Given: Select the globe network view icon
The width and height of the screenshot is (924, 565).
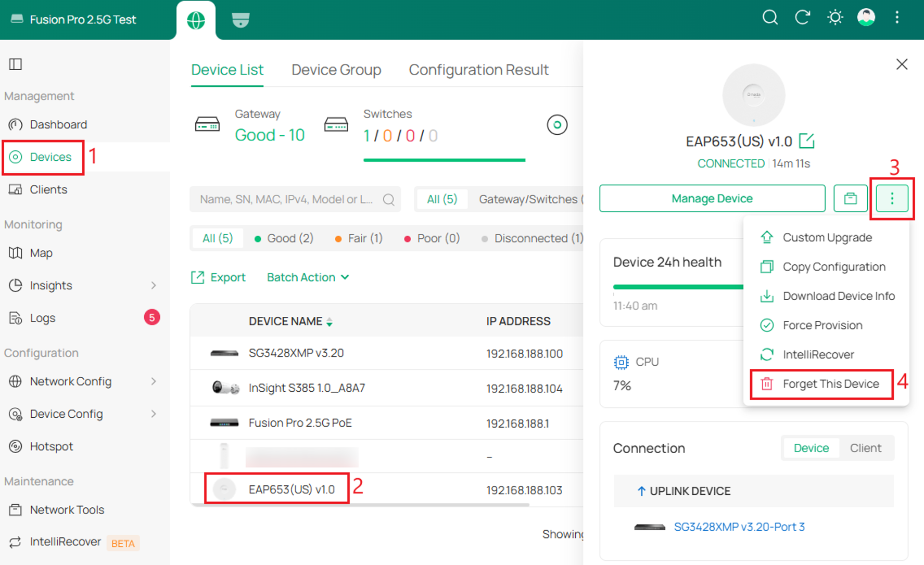Looking at the screenshot, I should [x=196, y=20].
